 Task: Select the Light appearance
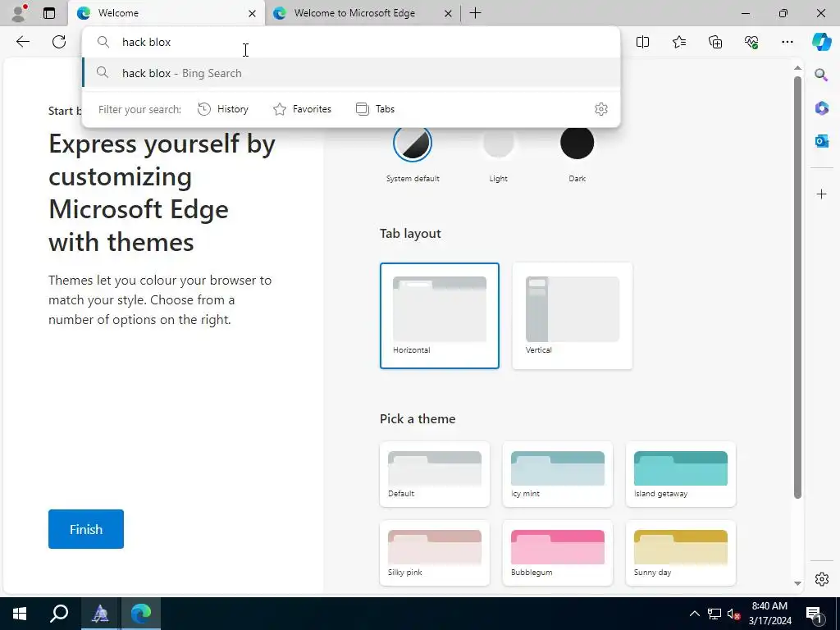click(498, 143)
